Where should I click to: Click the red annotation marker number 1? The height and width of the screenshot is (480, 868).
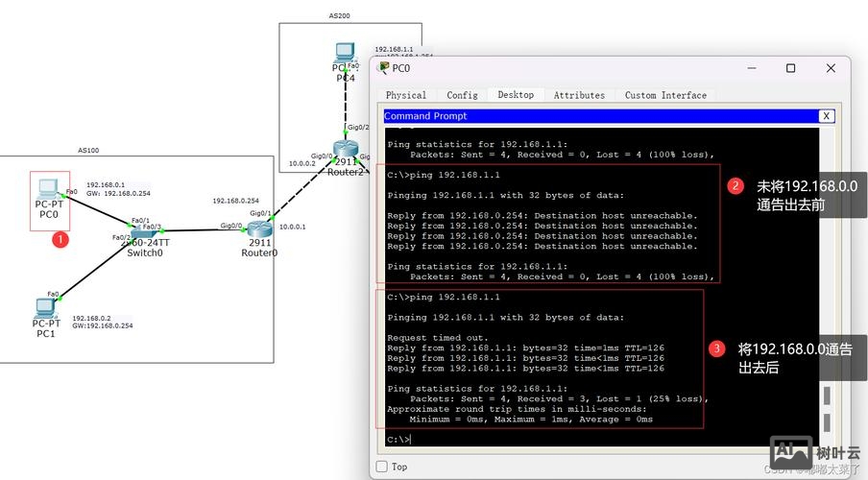(60, 238)
